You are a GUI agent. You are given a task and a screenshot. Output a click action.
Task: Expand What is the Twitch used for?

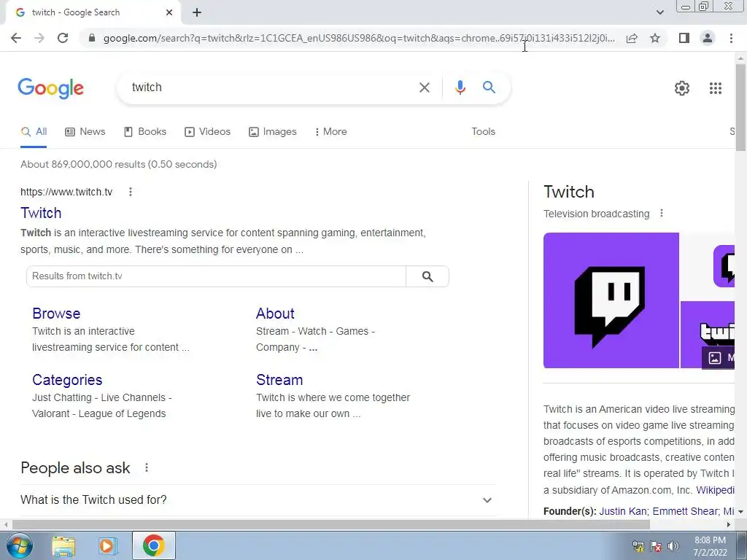[258, 500]
